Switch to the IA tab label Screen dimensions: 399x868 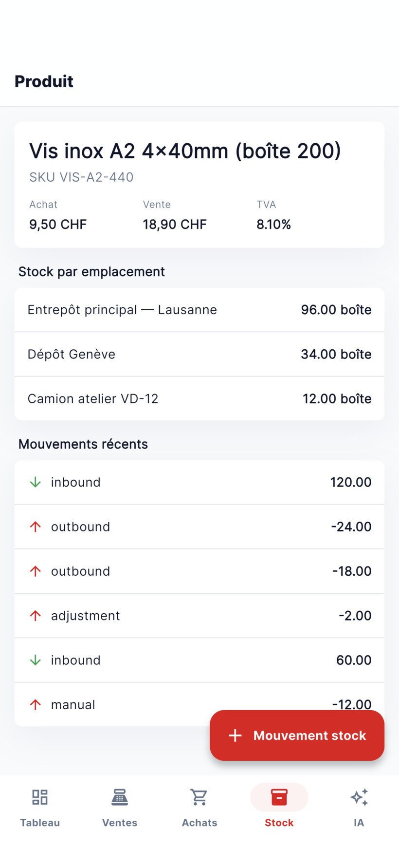pyautogui.click(x=359, y=823)
